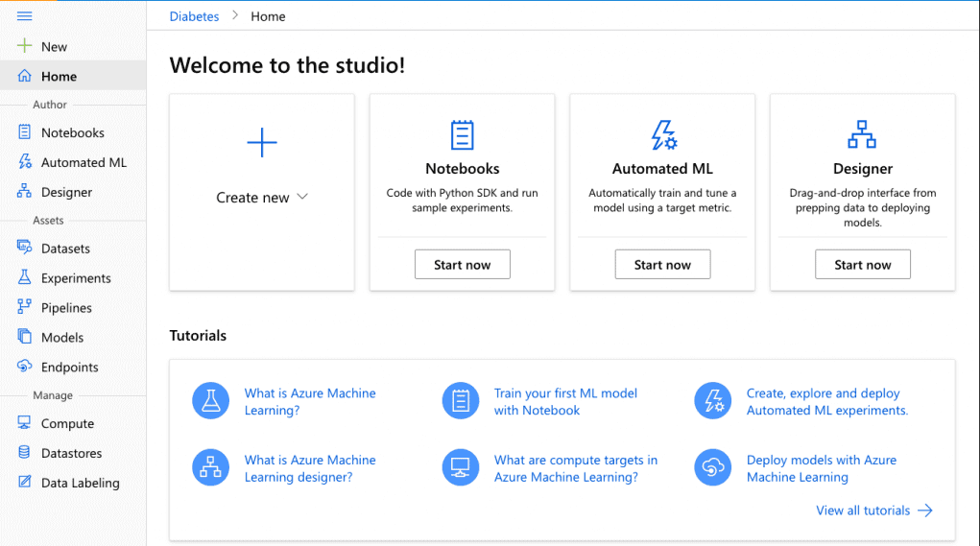This screenshot has width=980, height=546.
Task: Collapse the hamburger navigation menu
Action: 25,16
